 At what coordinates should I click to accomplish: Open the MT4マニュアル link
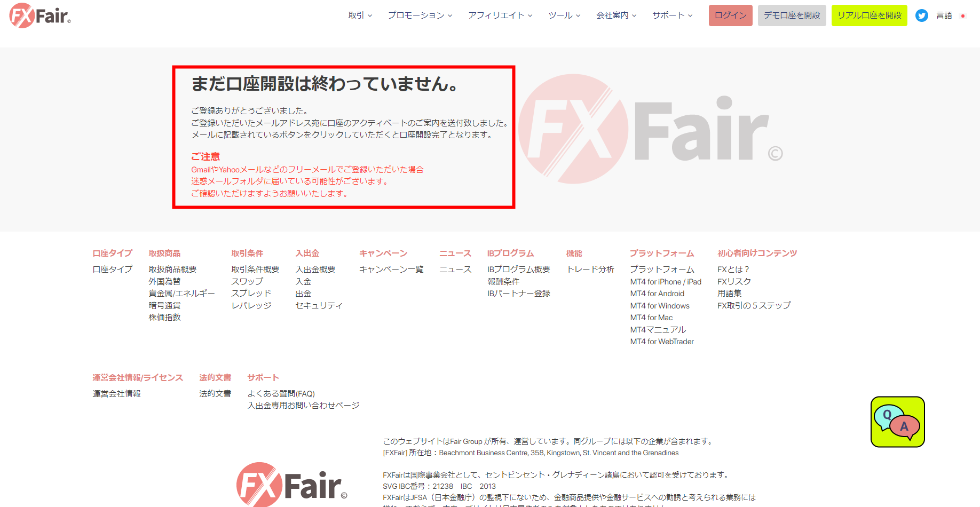[658, 330]
